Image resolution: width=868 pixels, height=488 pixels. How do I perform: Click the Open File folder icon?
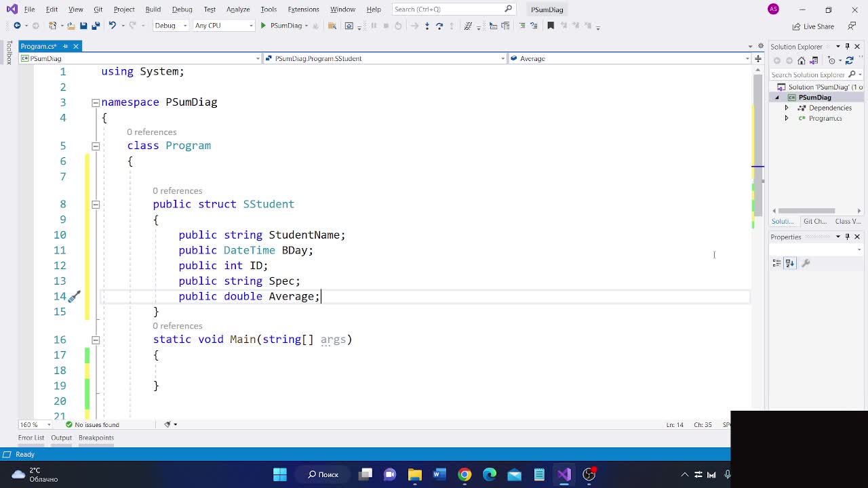point(71,26)
